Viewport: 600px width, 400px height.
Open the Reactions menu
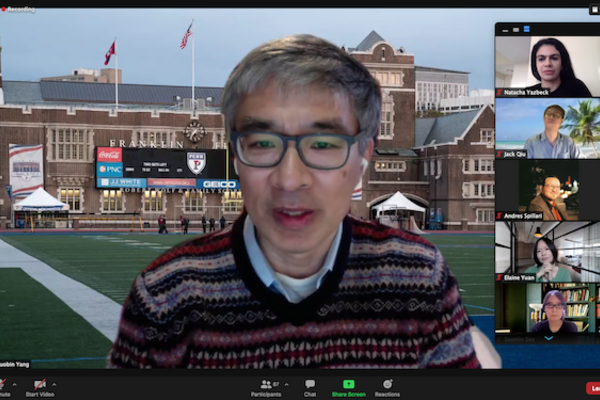(387, 388)
